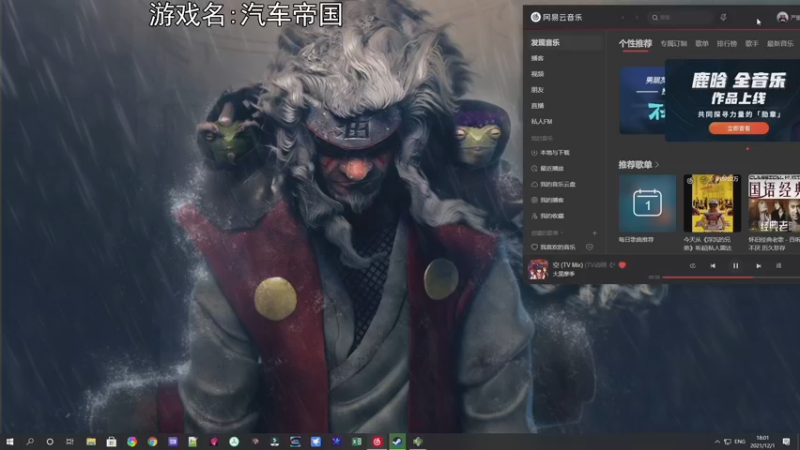Open my music cloud disk entry

[x=554, y=184]
